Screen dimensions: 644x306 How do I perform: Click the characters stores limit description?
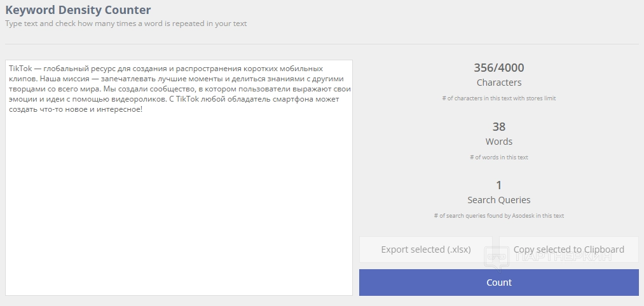498,98
